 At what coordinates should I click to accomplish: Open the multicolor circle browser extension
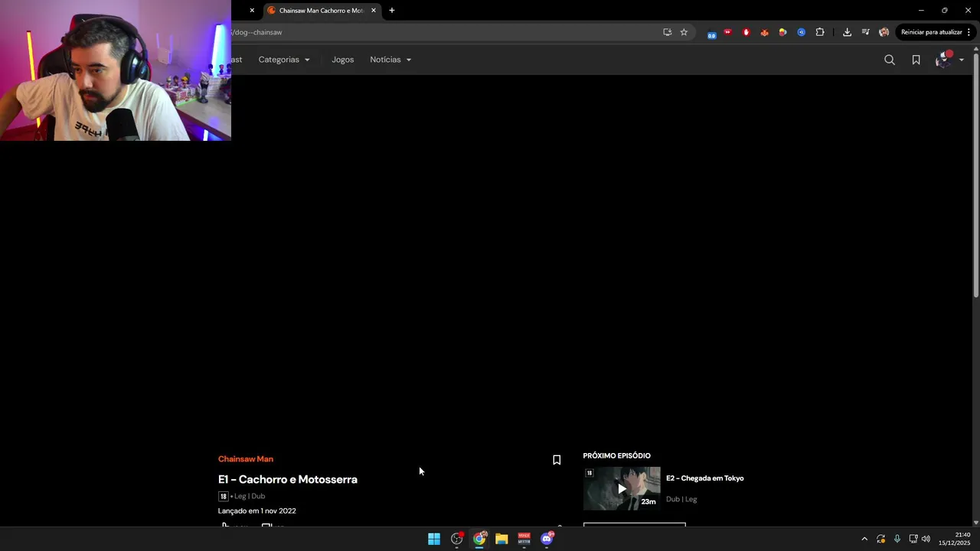pyautogui.click(x=782, y=32)
